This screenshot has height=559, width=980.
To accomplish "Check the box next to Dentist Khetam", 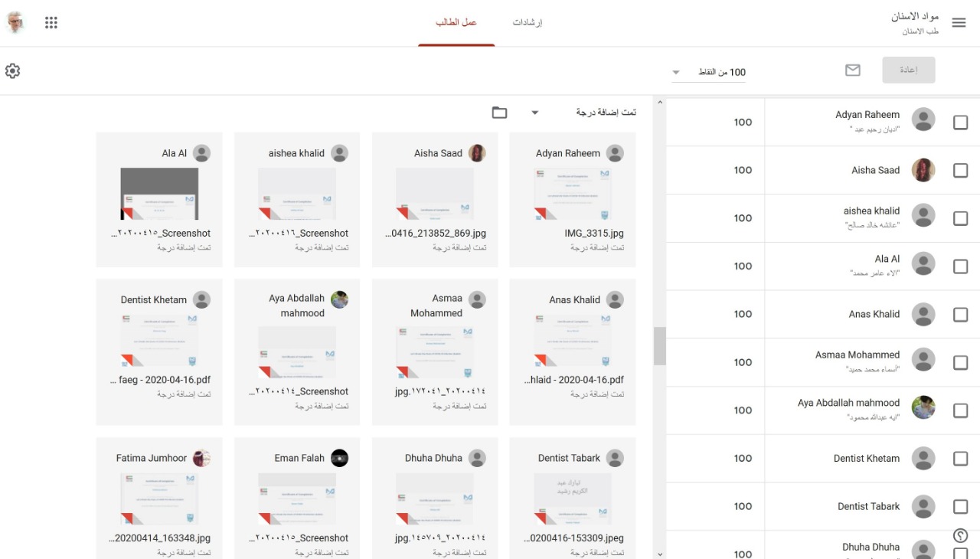I will click(960, 459).
